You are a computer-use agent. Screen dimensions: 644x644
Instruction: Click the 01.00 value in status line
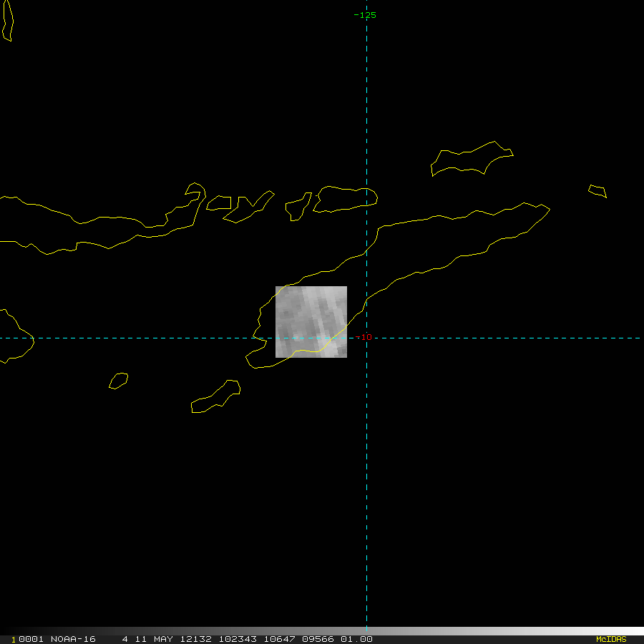356,639
